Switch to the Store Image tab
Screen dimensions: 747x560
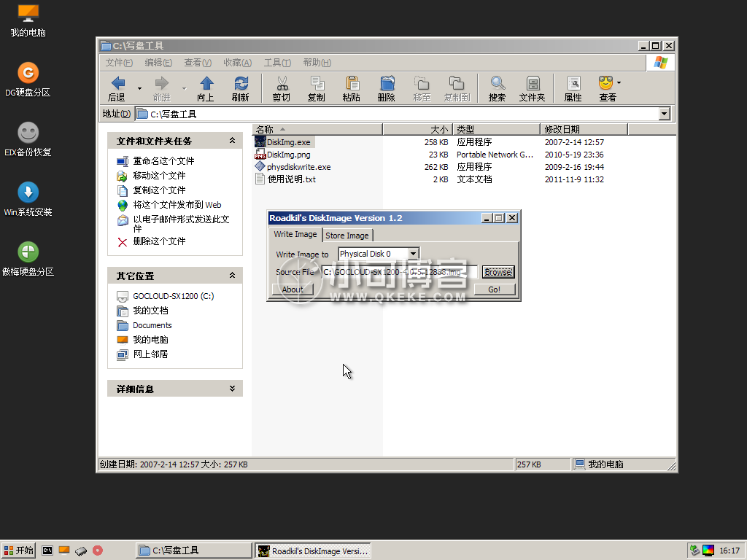pyautogui.click(x=347, y=236)
